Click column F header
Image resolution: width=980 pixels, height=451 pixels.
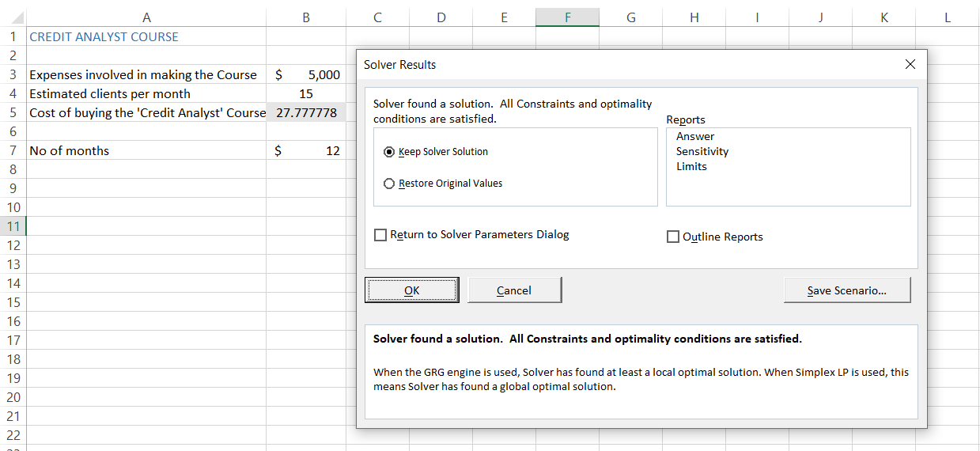coord(567,17)
